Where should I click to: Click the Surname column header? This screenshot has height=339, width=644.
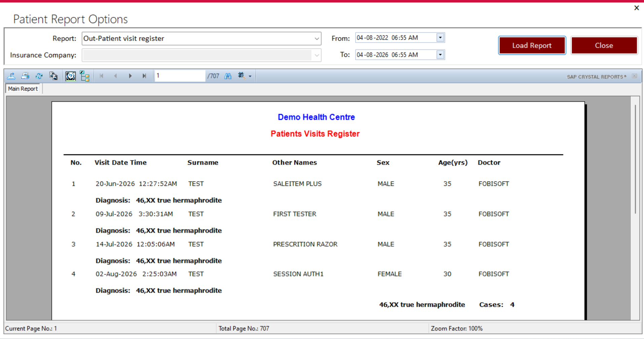point(203,163)
